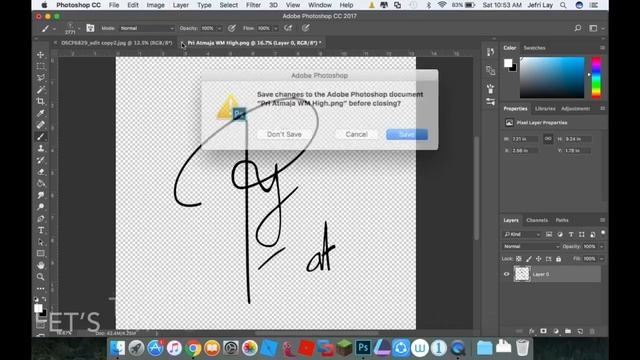Select the Crop tool

tap(40, 101)
